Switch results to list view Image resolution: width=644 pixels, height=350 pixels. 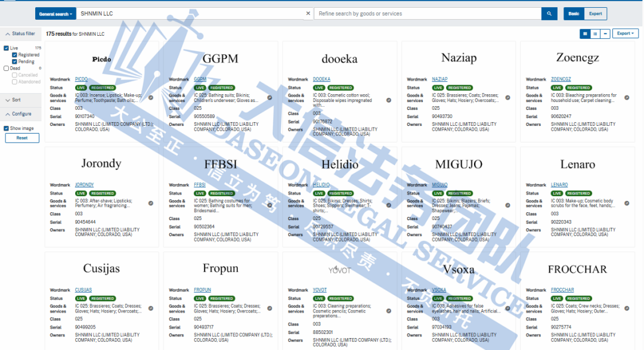pos(595,34)
